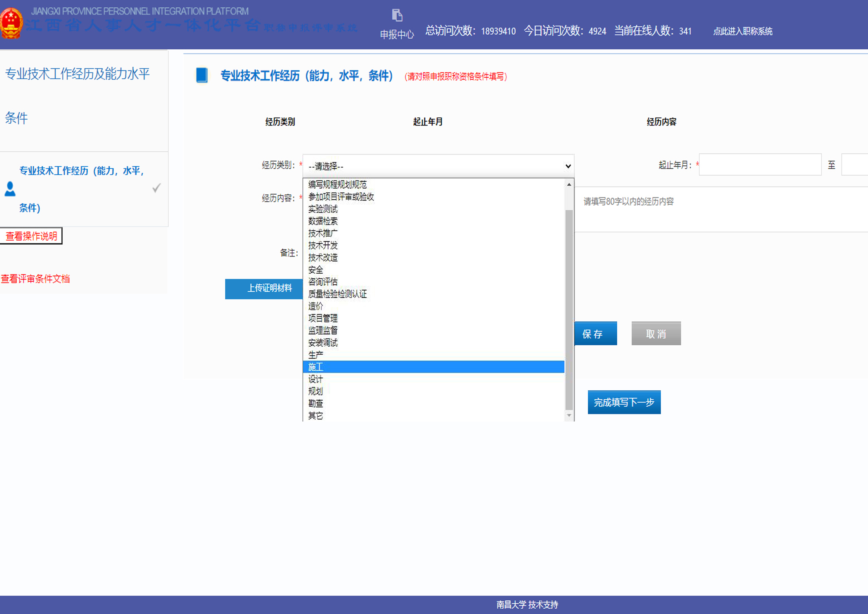Choose 项目管理 from the category list
Screen dimensions: 868x614
pyautogui.click(x=322, y=318)
